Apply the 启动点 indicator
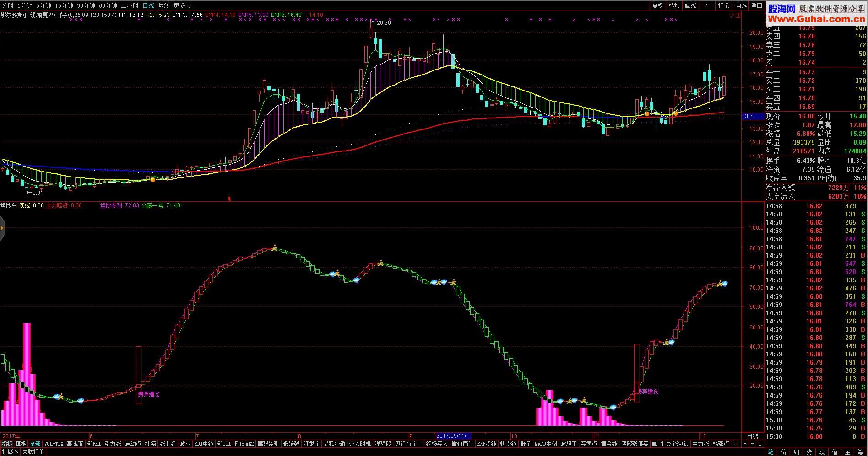868x457 pixels. [133, 444]
